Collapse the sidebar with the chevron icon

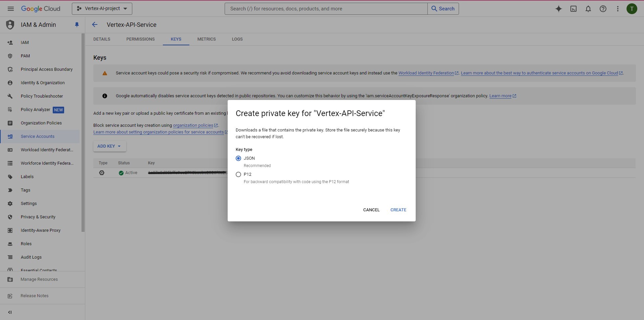click(10, 312)
